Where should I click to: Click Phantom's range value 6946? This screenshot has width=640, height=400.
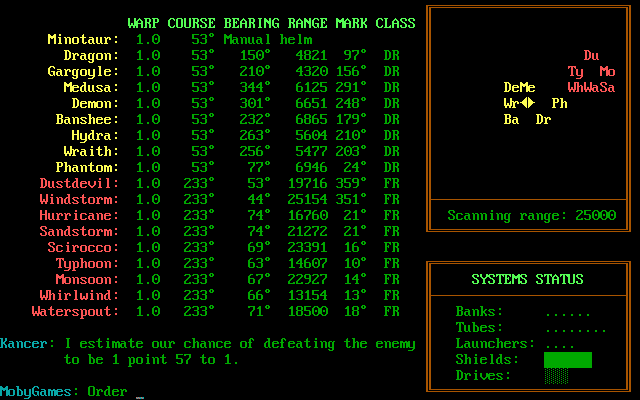pos(311,168)
